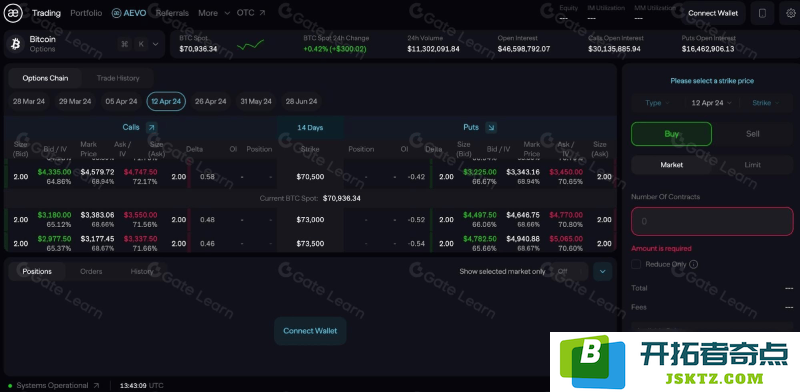Expand the More menu in navigation
The width and height of the screenshot is (800, 392).
click(214, 13)
